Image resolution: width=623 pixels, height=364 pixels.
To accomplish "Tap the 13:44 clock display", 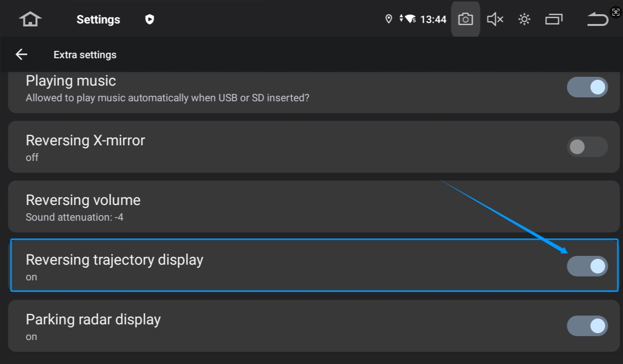I will pyautogui.click(x=433, y=20).
